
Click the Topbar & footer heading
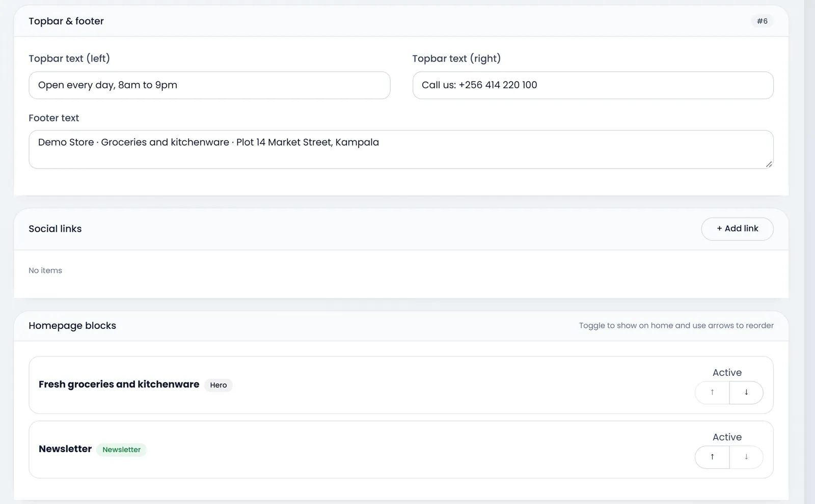click(x=66, y=21)
